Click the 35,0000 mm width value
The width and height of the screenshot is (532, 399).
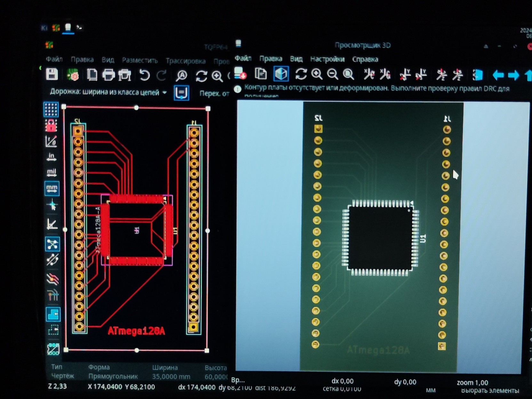pyautogui.click(x=171, y=377)
